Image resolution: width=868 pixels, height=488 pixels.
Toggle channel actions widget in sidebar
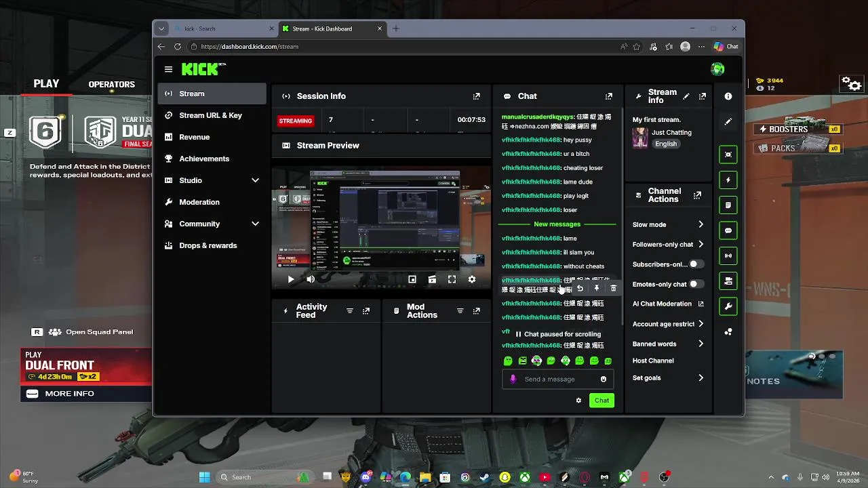click(x=728, y=281)
